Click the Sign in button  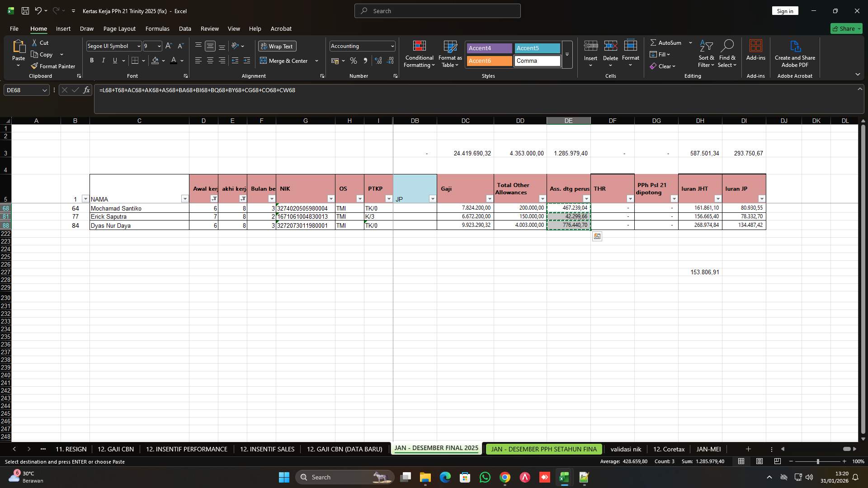click(785, 10)
